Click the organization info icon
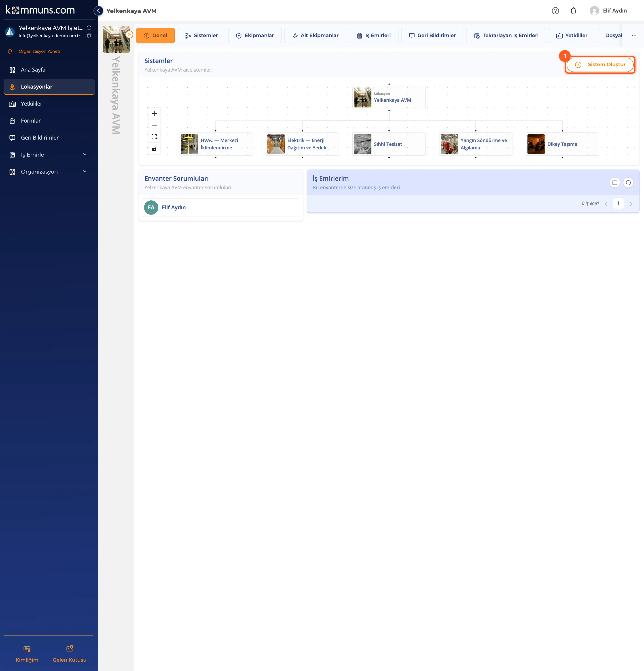 tap(89, 28)
